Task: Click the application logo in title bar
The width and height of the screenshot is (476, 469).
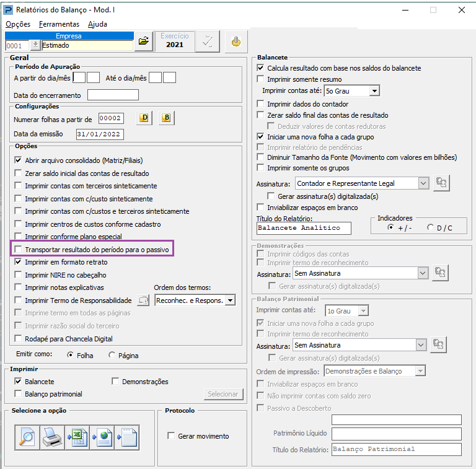Action: click(x=8, y=10)
